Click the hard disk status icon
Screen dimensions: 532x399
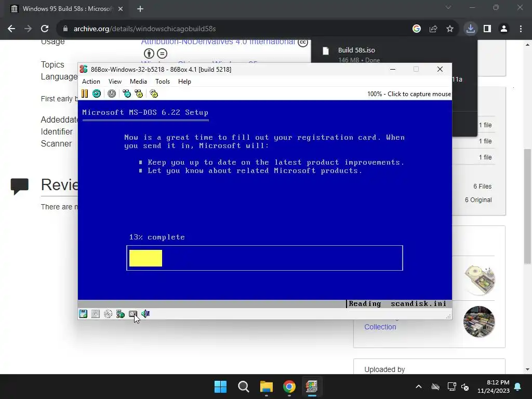pyautogui.click(x=132, y=314)
